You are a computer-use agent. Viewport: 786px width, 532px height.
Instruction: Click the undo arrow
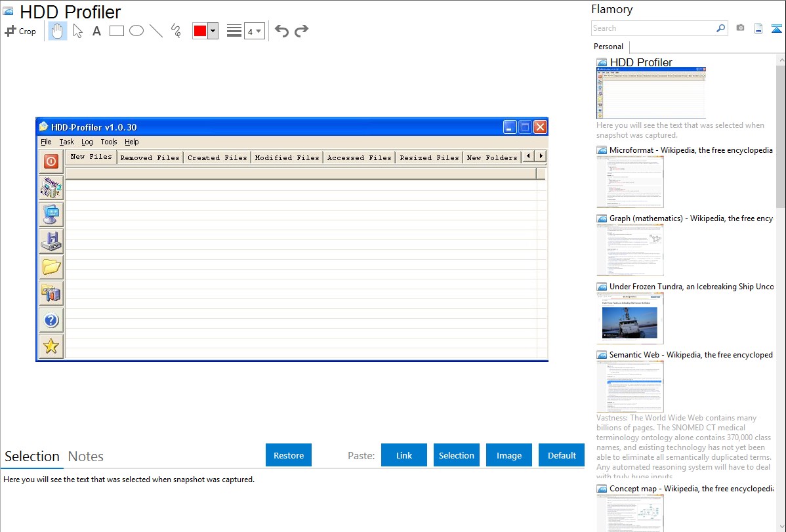click(281, 31)
